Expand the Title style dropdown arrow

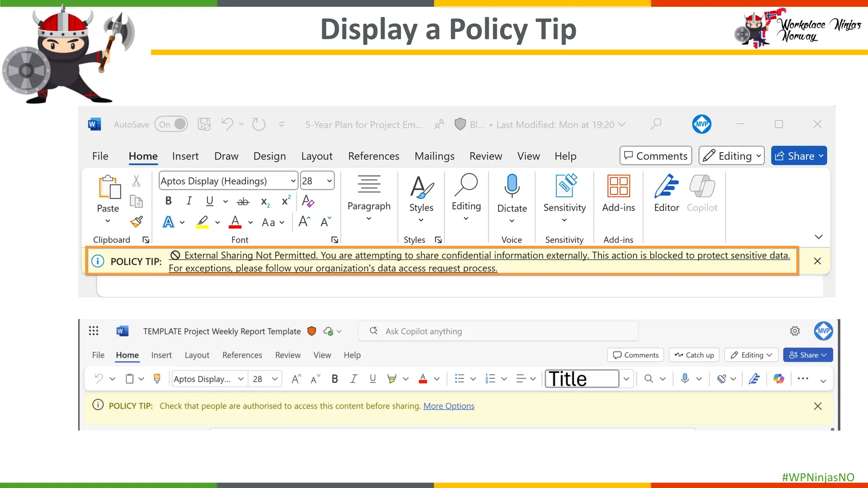[x=626, y=379]
